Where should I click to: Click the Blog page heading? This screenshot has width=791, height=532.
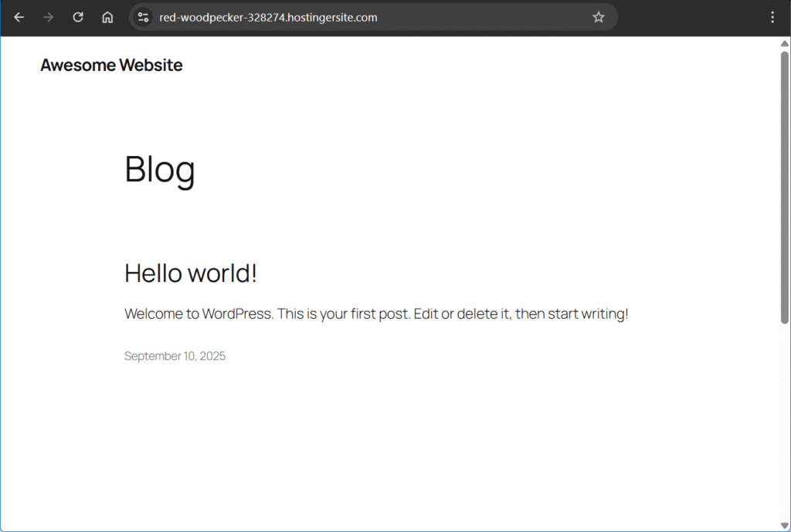click(160, 169)
